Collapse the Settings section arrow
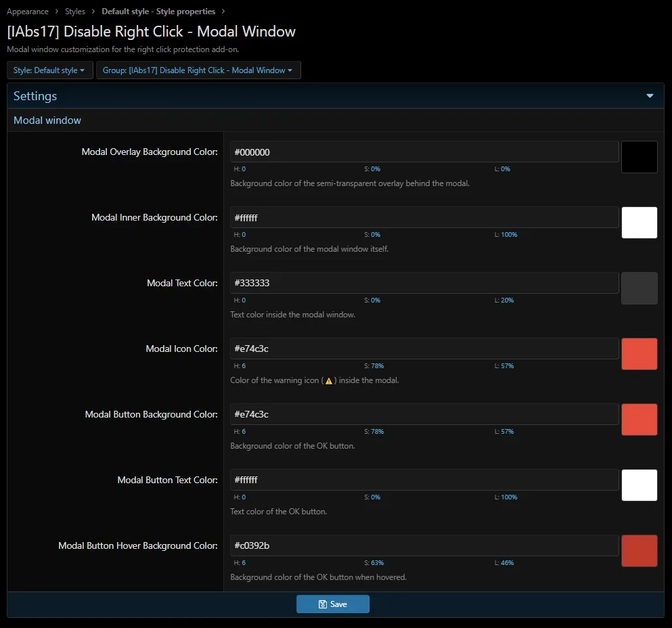This screenshot has height=628, width=672. 650,96
